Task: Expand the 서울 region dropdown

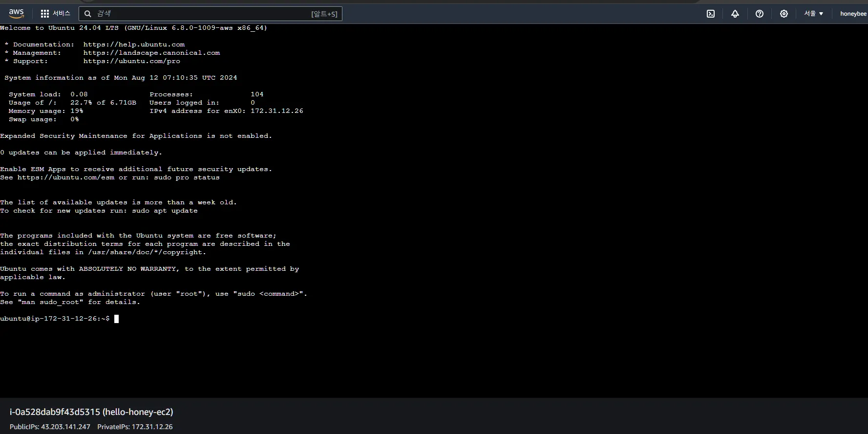Action: pos(814,14)
